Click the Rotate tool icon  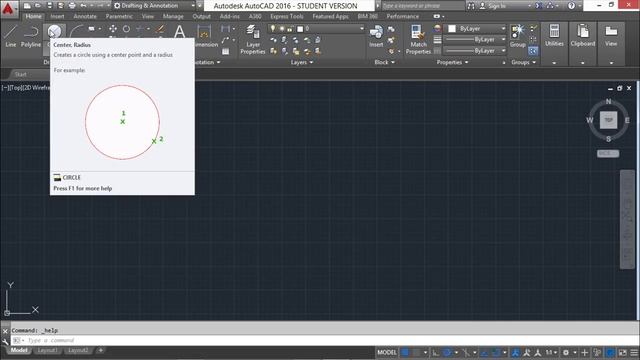[127, 29]
